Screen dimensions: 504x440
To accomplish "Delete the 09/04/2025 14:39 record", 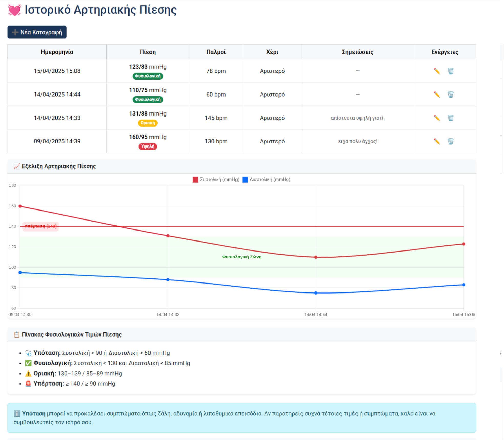I will (451, 141).
